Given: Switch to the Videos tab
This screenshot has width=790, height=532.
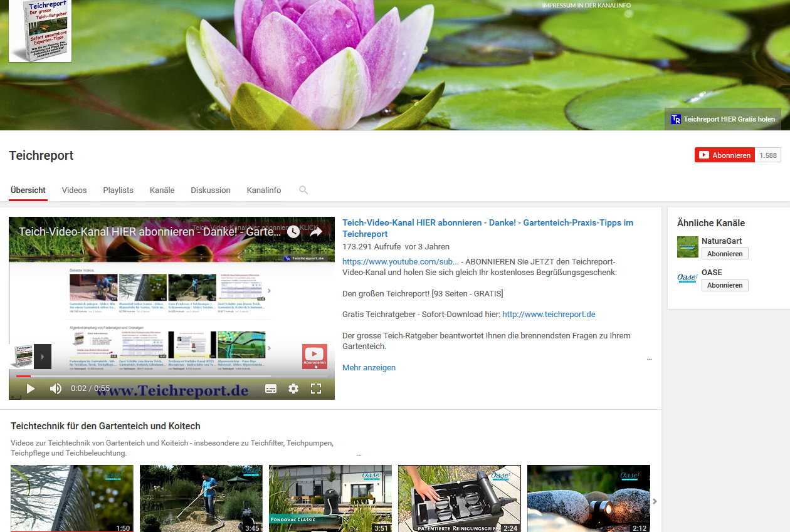Looking at the screenshot, I should [x=74, y=190].
